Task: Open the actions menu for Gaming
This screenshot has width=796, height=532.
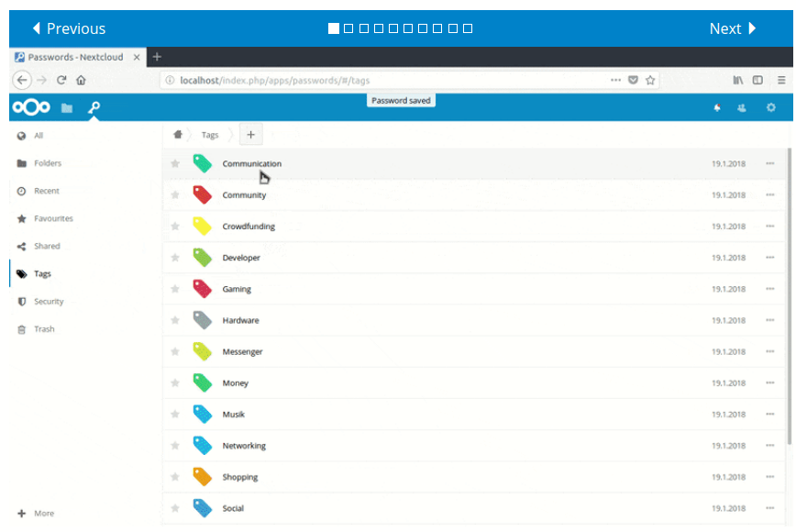Action: [x=769, y=289]
